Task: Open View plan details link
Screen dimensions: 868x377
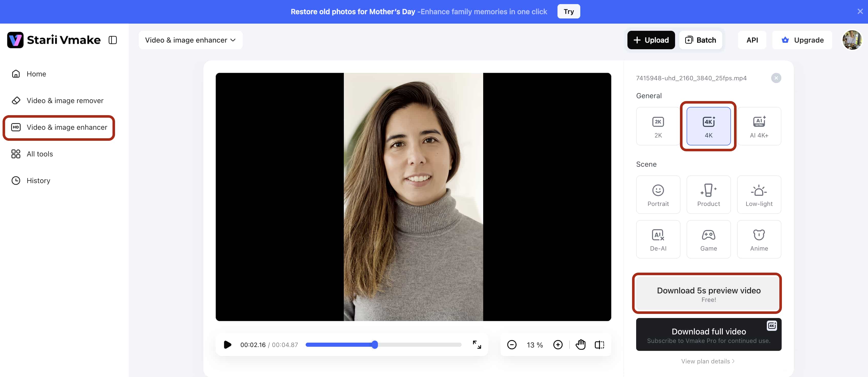Action: (x=708, y=361)
